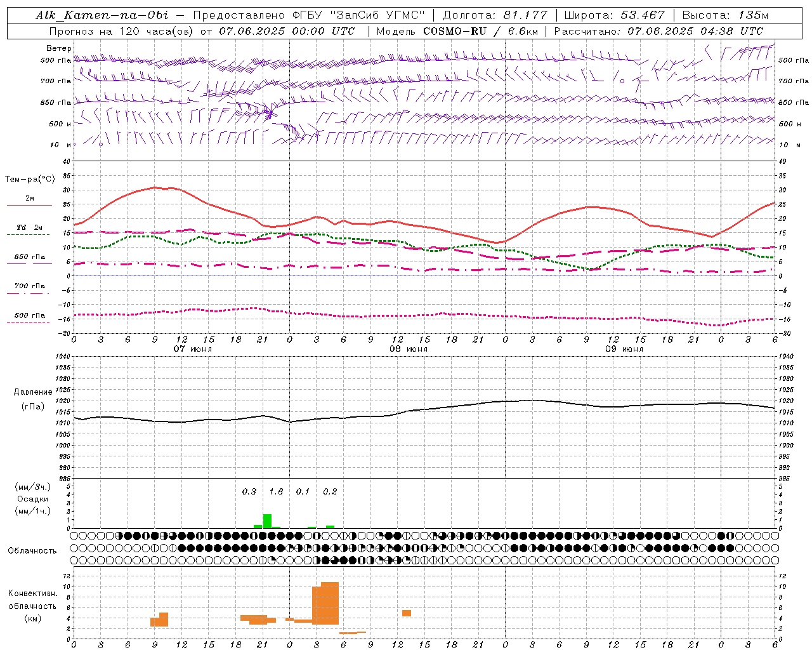
Task: Select the longitude value Долгота: 81.177
Action: 495,15
